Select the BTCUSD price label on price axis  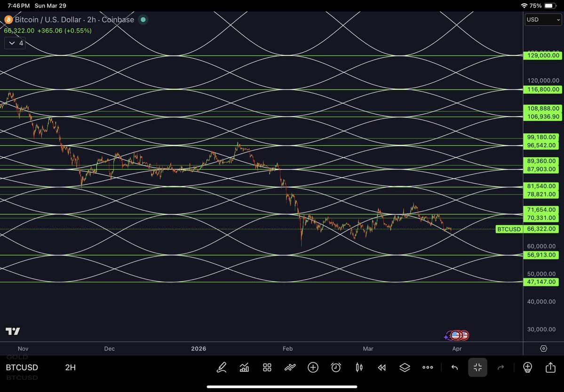[x=509, y=229]
